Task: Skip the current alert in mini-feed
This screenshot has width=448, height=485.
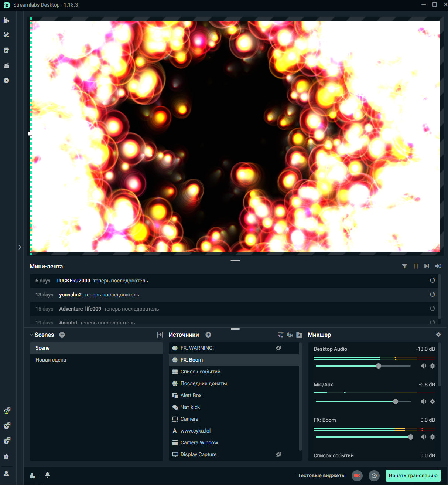Action: tap(427, 266)
